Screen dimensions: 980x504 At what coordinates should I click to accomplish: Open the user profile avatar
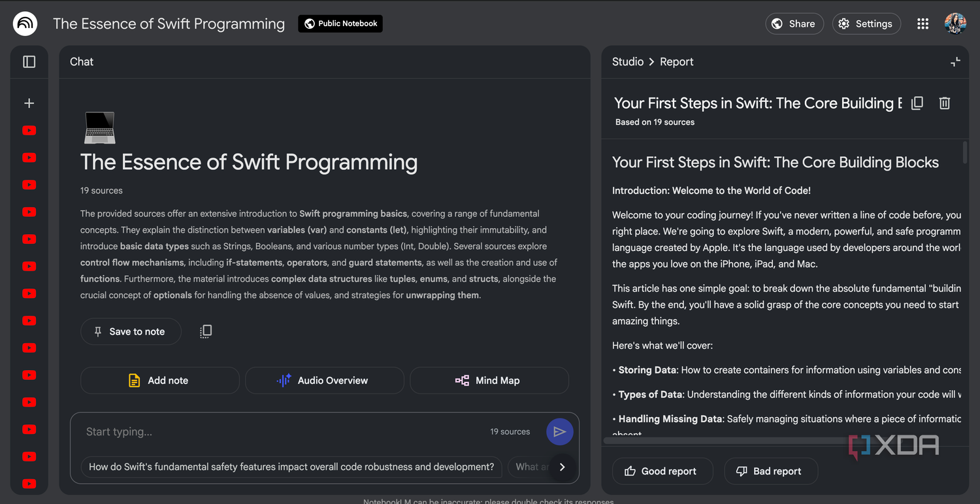tap(955, 24)
